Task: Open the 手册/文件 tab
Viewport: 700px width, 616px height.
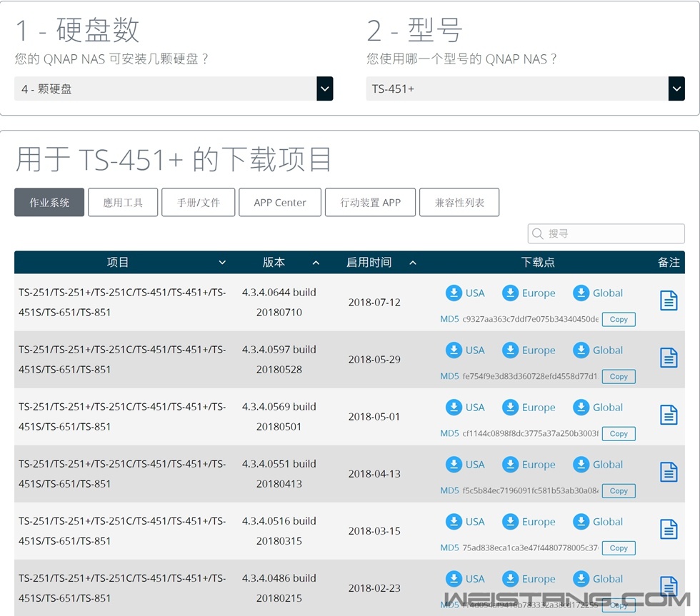Action: (199, 202)
